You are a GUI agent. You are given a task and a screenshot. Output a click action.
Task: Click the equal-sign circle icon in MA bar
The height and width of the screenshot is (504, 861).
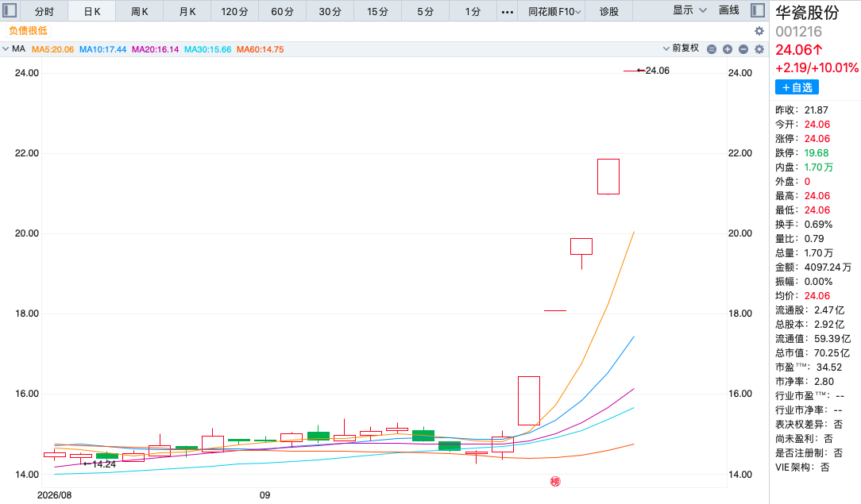712,49
